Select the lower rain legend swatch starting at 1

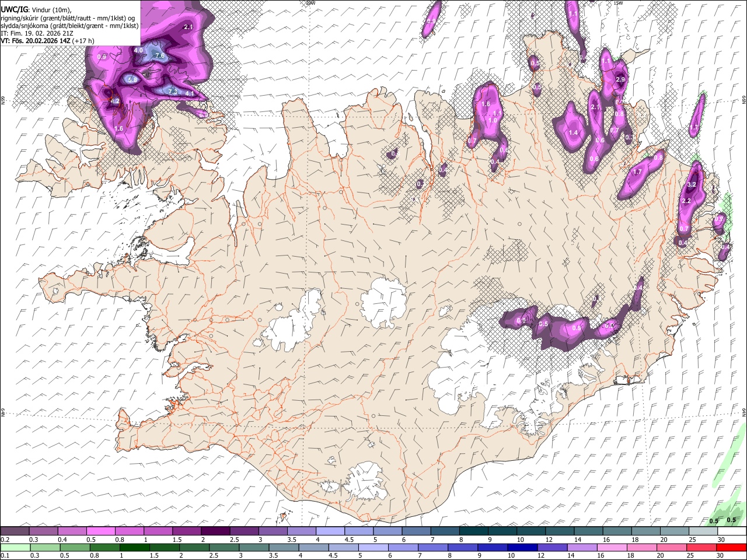(135, 547)
